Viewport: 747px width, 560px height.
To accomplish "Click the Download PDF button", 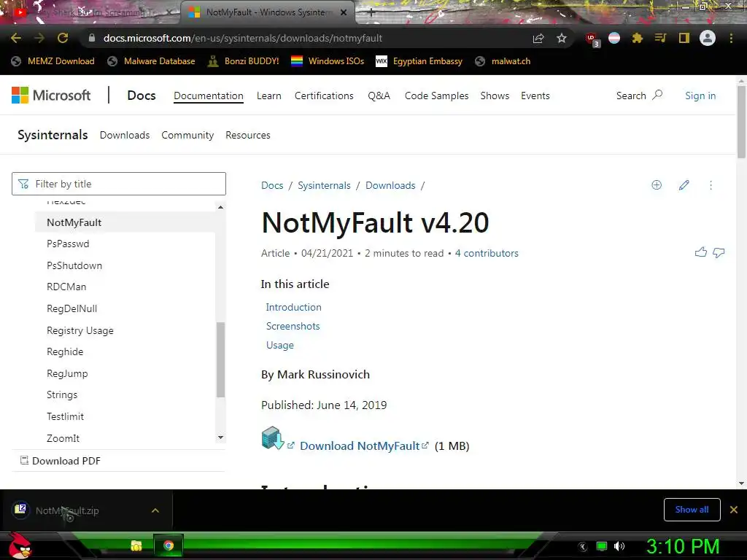I will click(61, 461).
